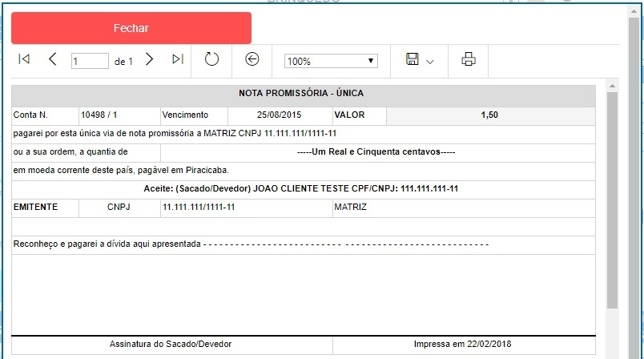Click the Vencimento date 25/08/2015
Screen dimensions: 644x359
[x=279, y=115]
